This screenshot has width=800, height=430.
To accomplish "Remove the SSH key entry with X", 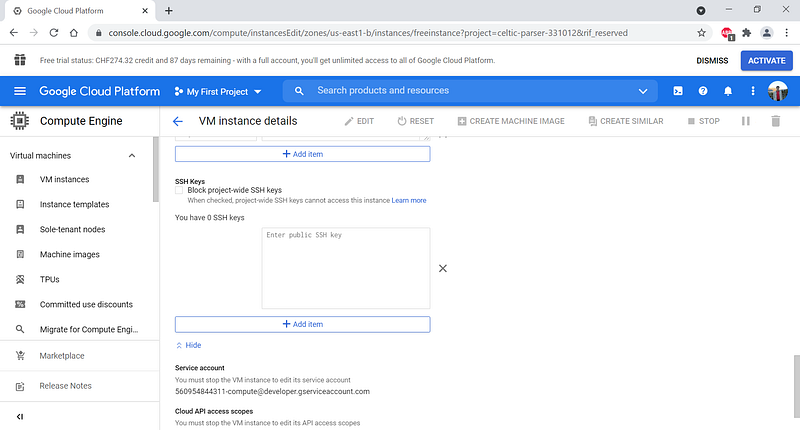I will coord(442,268).
